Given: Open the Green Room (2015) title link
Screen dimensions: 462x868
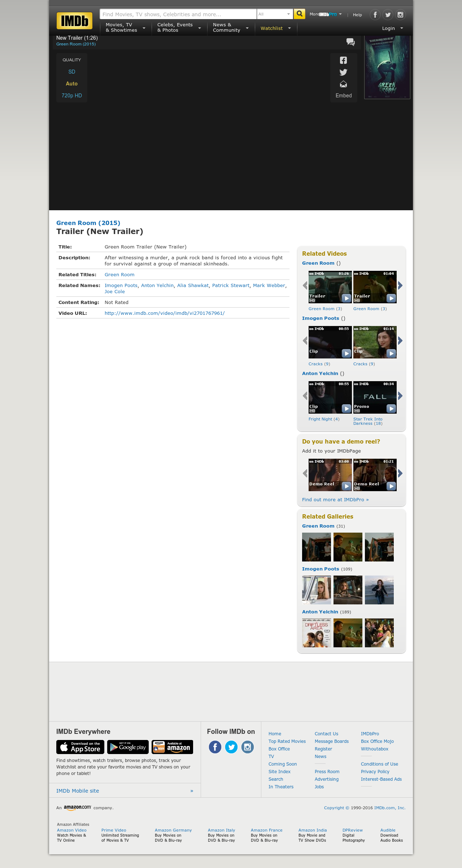Looking at the screenshot, I should point(88,223).
